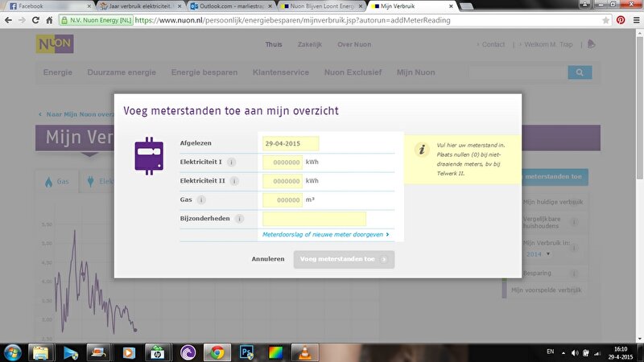Screen dimensions: 644x362
Task: Click the Chrome forward arrow
Action: pyautogui.click(x=23, y=20)
